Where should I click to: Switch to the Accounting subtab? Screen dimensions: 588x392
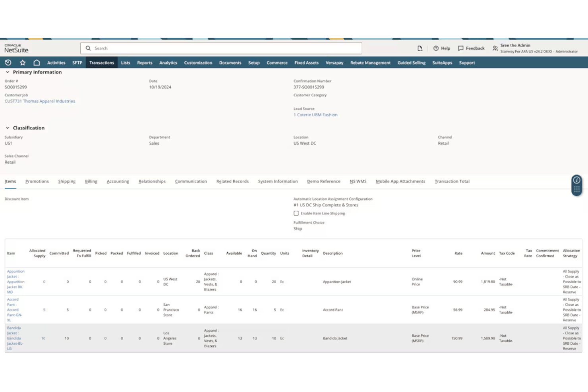[118, 182]
